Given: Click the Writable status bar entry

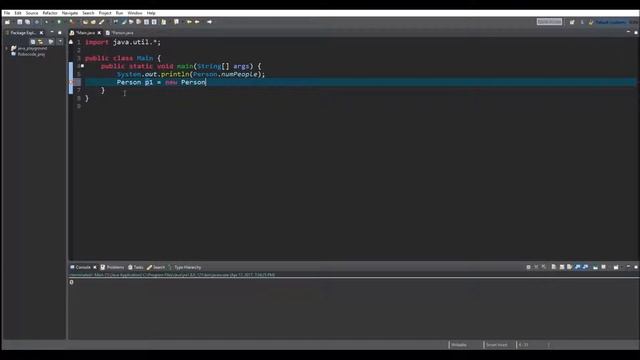Looking at the screenshot, I should tap(459, 345).
